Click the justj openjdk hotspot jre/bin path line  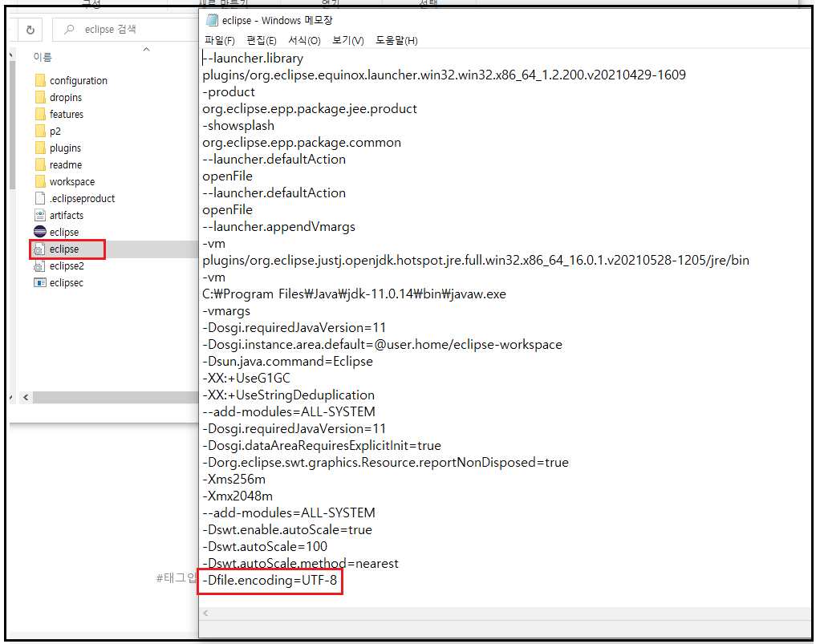click(476, 260)
